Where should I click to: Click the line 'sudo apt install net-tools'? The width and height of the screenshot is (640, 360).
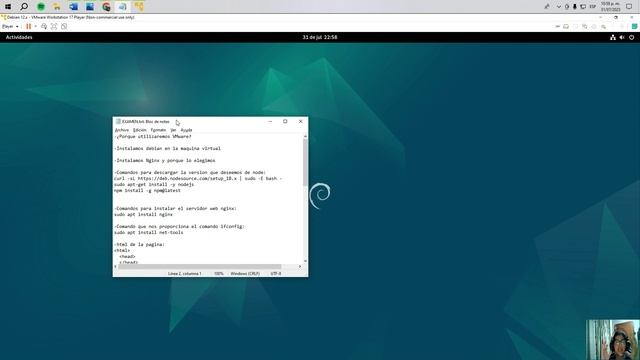(149, 232)
